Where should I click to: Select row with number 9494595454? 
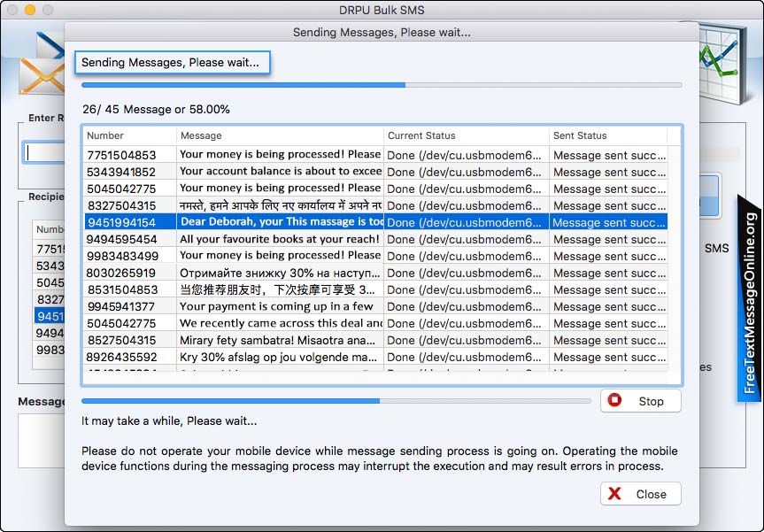[x=375, y=239]
